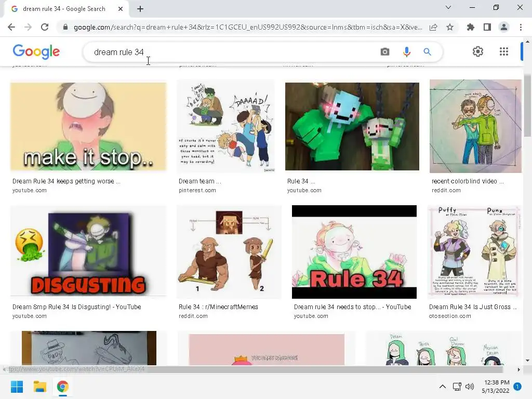Click the page vertical scrollbar thumb
This screenshot has height=399, width=532.
pyautogui.click(x=527, y=105)
